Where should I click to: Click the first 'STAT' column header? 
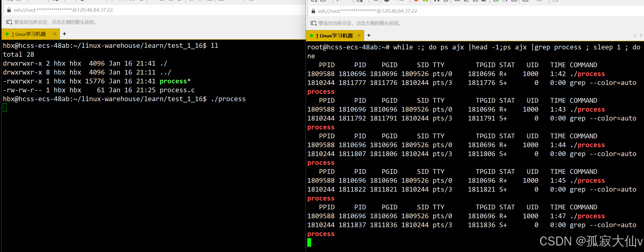507,65
